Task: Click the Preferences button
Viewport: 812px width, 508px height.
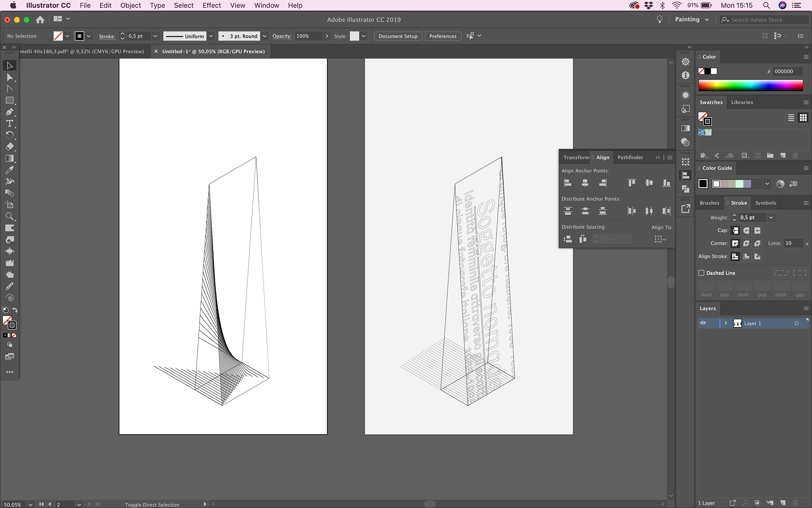Action: click(x=442, y=36)
